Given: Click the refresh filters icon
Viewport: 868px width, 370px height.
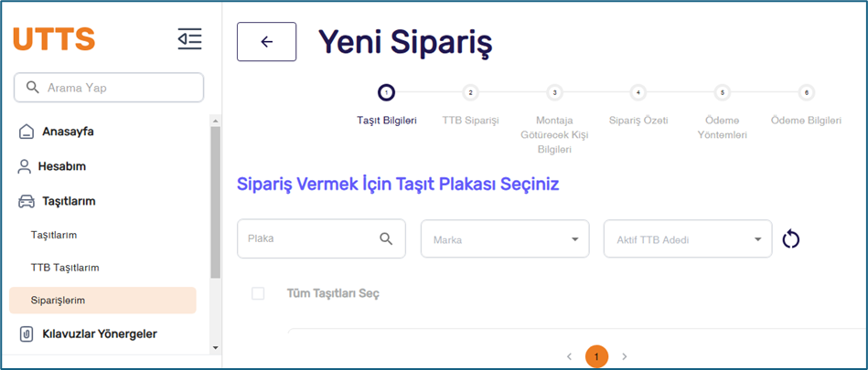Looking at the screenshot, I should coord(791,239).
